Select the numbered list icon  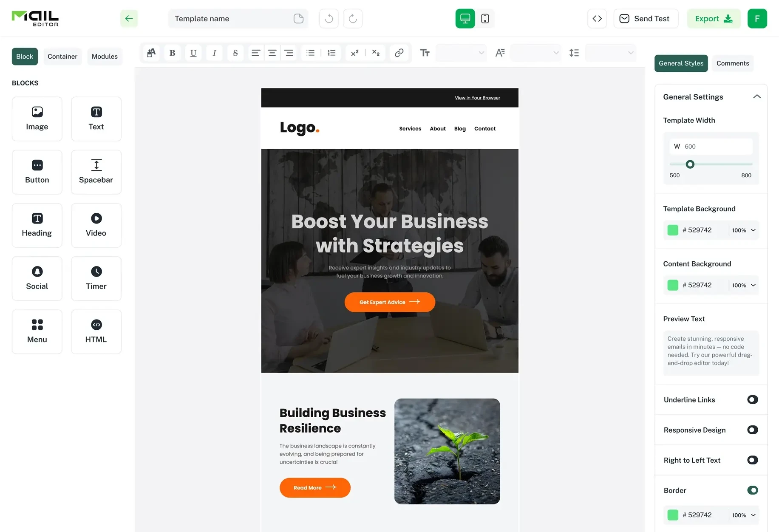coord(331,53)
